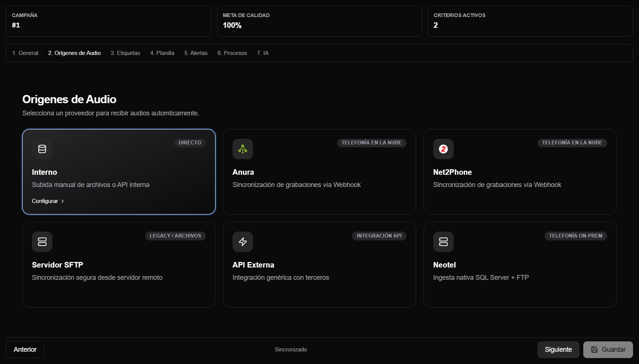Open Configurar chevron in Interno card
Image resolution: width=639 pixels, height=364 pixels.
pyautogui.click(x=62, y=201)
